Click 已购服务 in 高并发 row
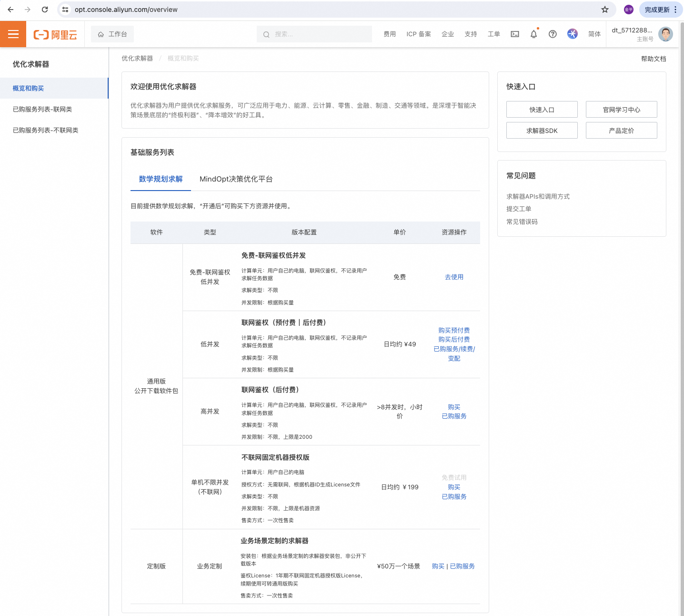This screenshot has width=684, height=616. pos(454,416)
